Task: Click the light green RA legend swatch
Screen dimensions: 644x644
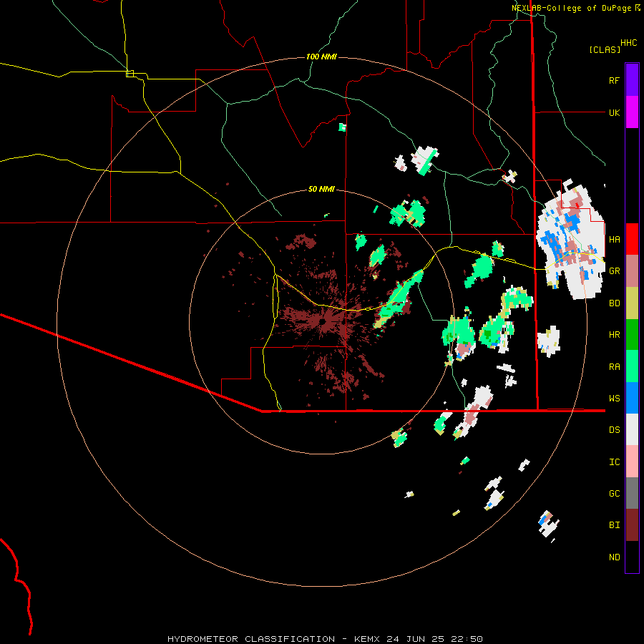Action: coord(632,366)
